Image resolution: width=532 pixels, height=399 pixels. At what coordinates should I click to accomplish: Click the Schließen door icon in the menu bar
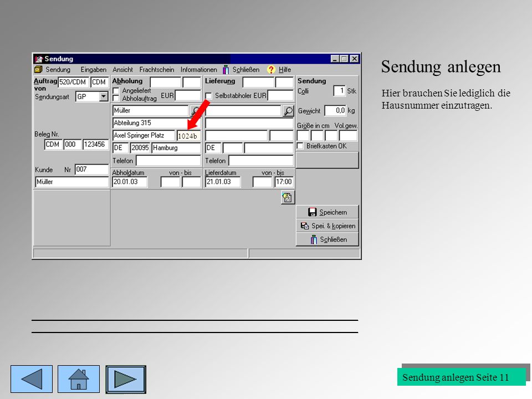click(226, 70)
